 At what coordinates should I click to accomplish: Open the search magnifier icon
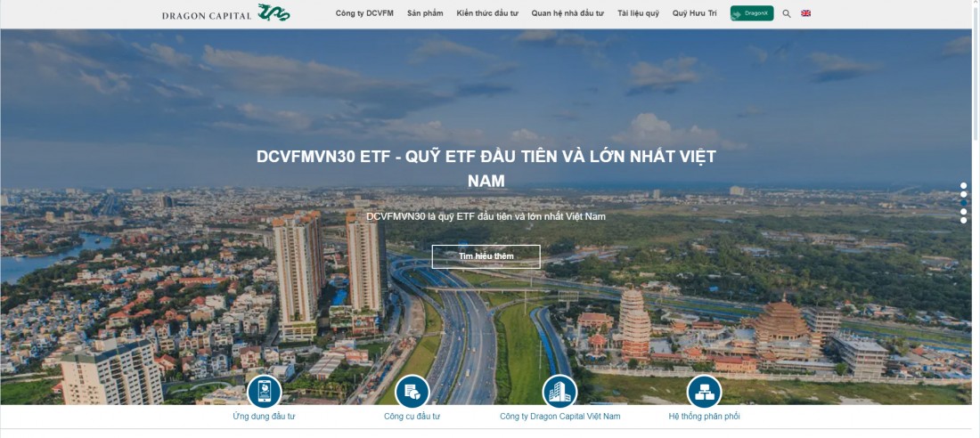(x=787, y=13)
